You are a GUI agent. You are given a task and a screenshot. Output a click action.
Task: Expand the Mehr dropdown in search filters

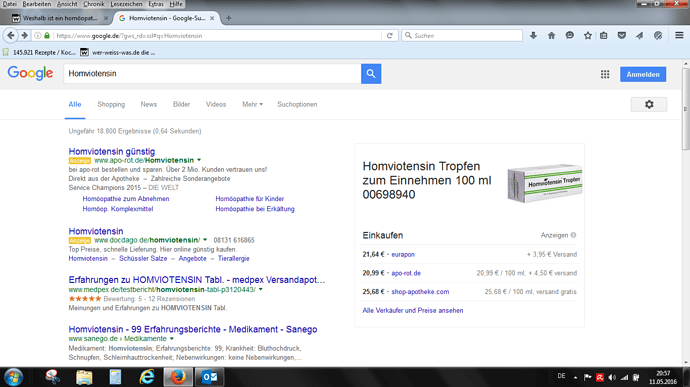252,104
